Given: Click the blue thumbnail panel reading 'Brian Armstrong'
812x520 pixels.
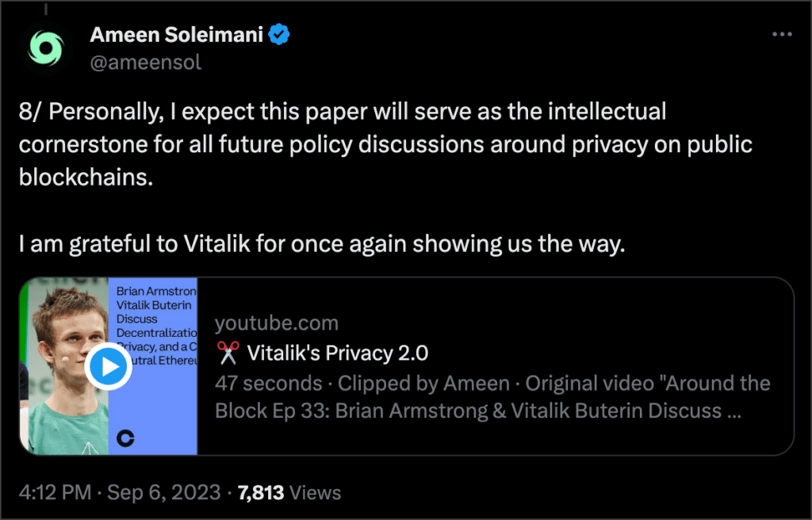Looking at the screenshot, I should click(x=153, y=366).
